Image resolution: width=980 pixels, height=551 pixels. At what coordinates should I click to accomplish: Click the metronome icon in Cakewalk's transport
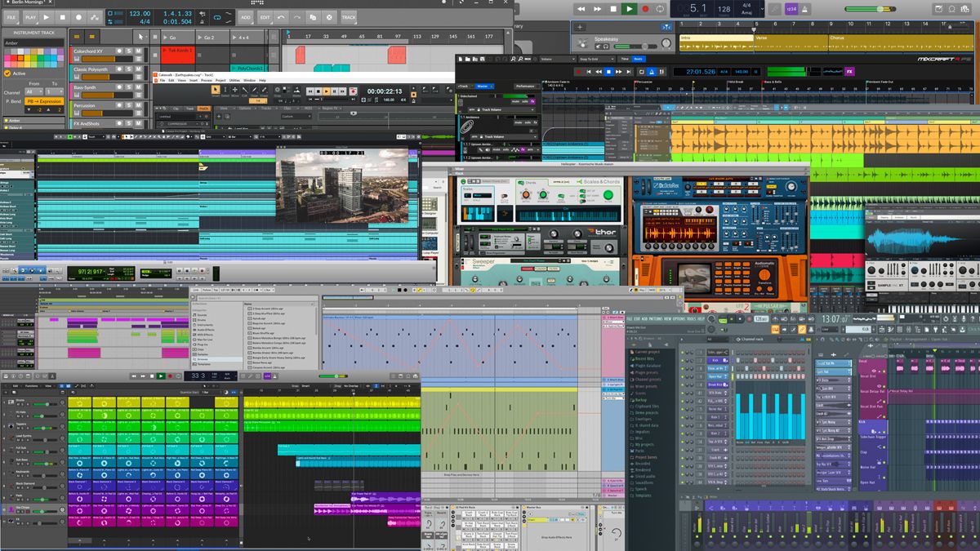click(x=412, y=100)
